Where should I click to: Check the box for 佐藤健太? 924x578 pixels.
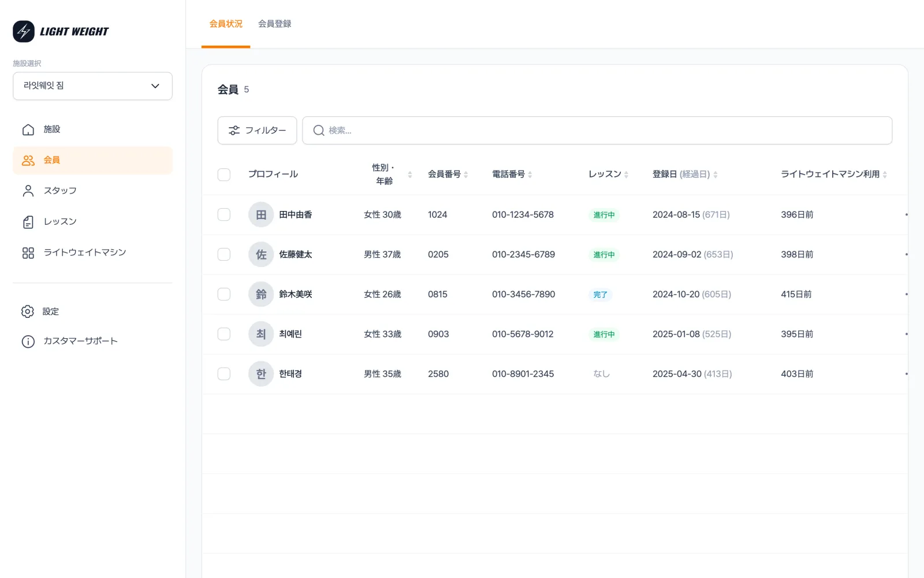(x=224, y=255)
